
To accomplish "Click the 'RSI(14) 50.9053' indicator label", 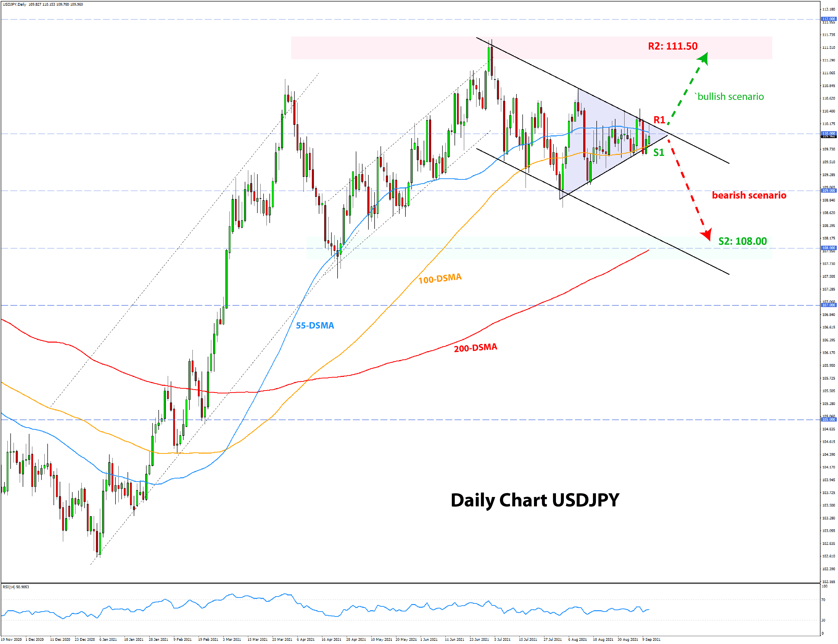I will click(x=16, y=587).
